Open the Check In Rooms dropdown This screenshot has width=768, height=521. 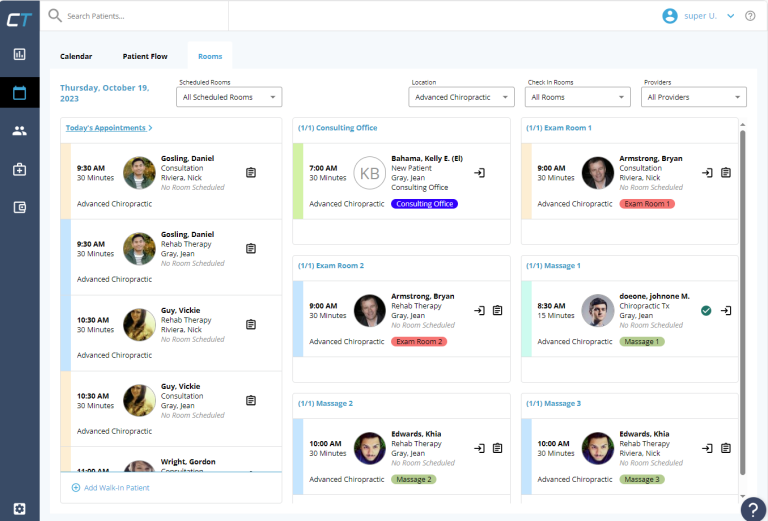click(578, 97)
